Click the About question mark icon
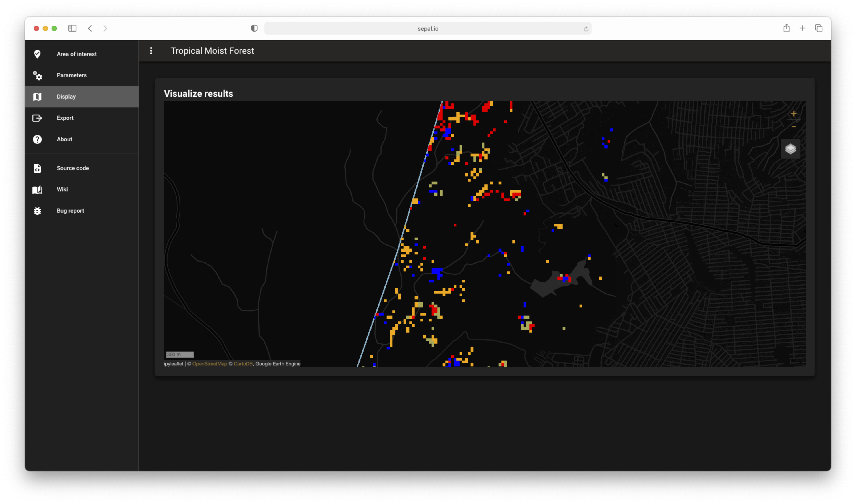Viewport: 856px width, 504px height. tap(37, 139)
